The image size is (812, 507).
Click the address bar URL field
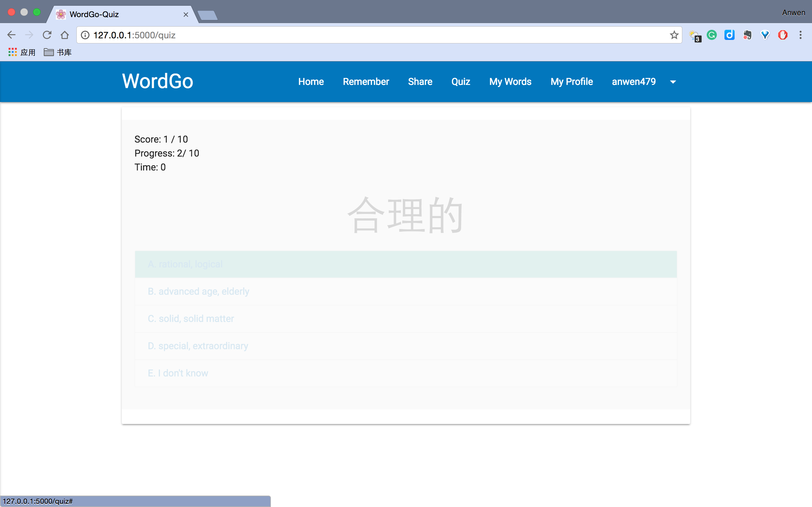[x=369, y=35]
